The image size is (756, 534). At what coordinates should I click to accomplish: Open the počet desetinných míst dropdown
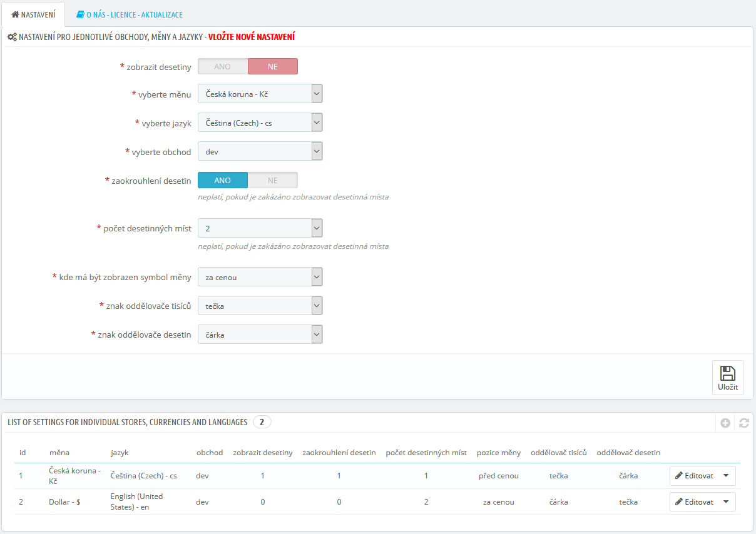coord(260,228)
